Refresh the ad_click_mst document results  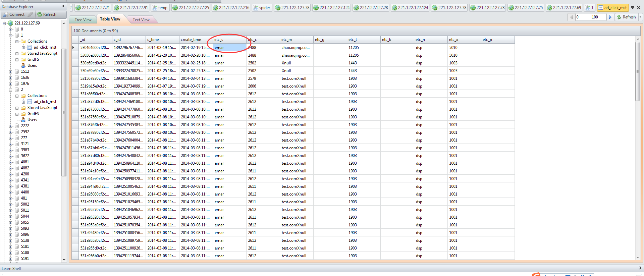pyautogui.click(x=627, y=17)
